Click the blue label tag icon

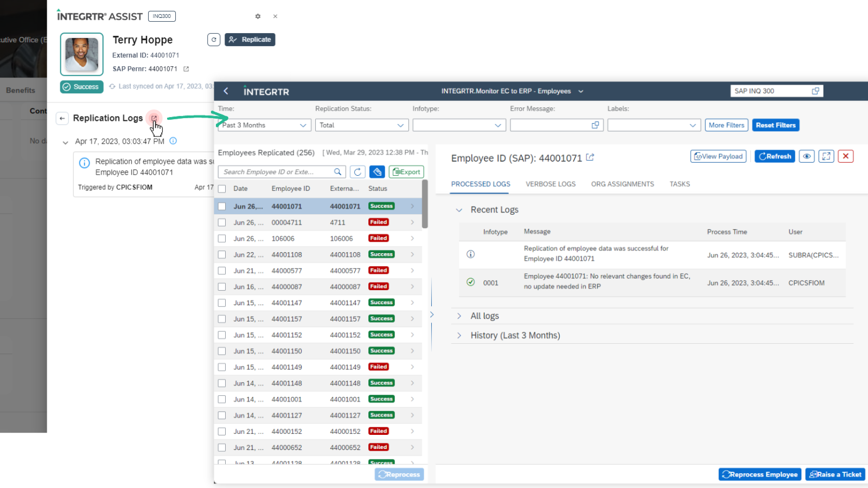pyautogui.click(x=377, y=172)
